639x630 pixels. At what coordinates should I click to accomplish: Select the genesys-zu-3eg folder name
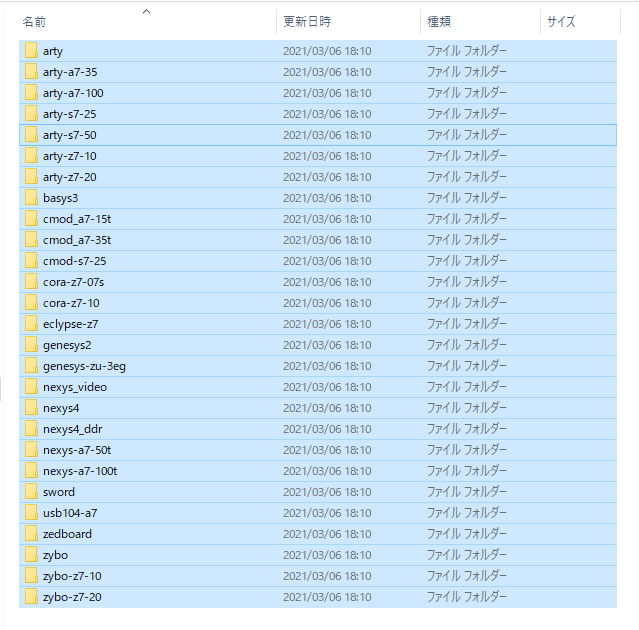pyautogui.click(x=84, y=366)
